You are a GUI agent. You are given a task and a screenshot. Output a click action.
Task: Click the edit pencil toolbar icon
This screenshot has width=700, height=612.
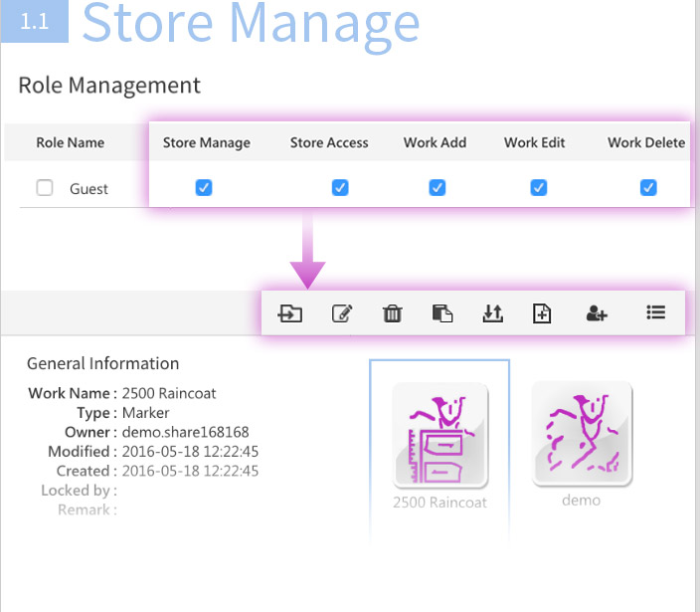point(341,313)
